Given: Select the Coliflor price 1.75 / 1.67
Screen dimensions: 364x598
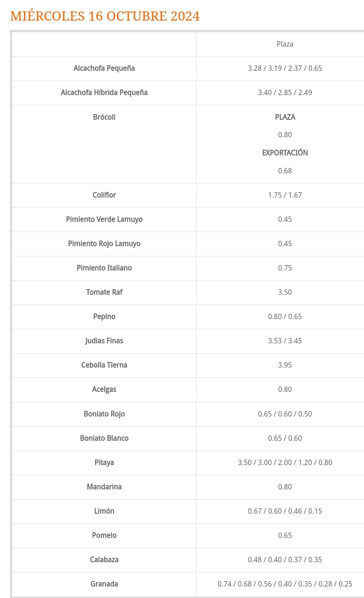Looking at the screenshot, I should tap(285, 195).
